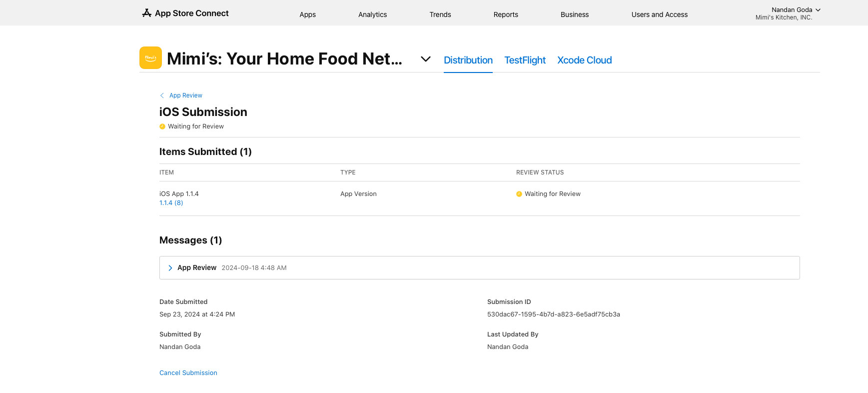Click the back chevron beside App Review
The image size is (868, 393).
coord(162,95)
